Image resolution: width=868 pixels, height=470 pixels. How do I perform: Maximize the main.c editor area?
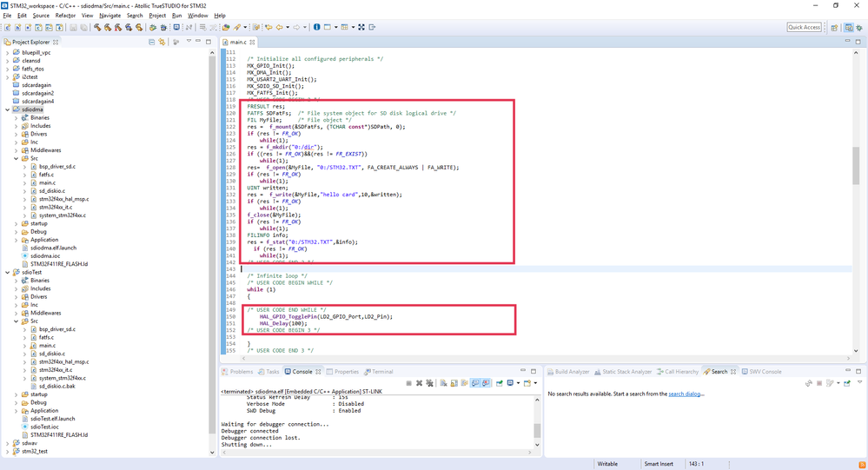(858, 42)
